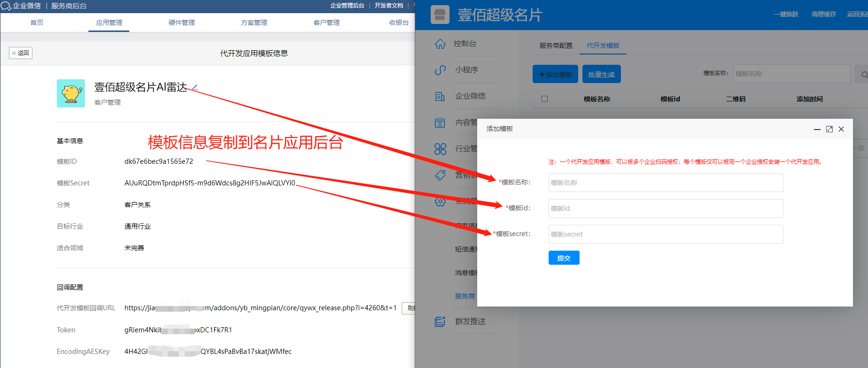
Task: Switch to 代开发模板 tab
Action: [603, 46]
